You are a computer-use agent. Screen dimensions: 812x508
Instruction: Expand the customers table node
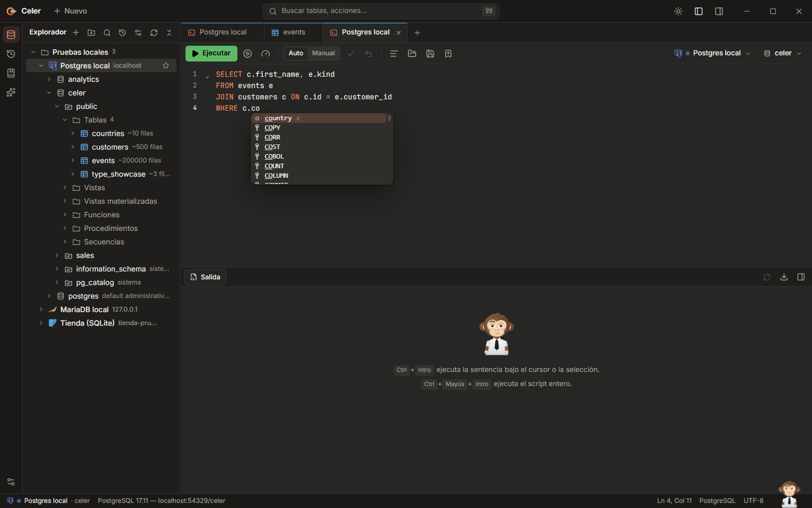tap(73, 147)
